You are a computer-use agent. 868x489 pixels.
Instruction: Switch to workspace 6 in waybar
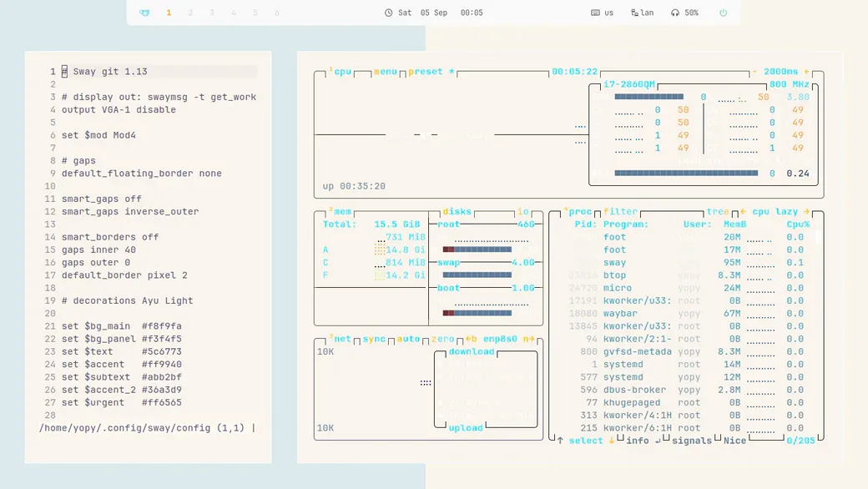(x=277, y=13)
